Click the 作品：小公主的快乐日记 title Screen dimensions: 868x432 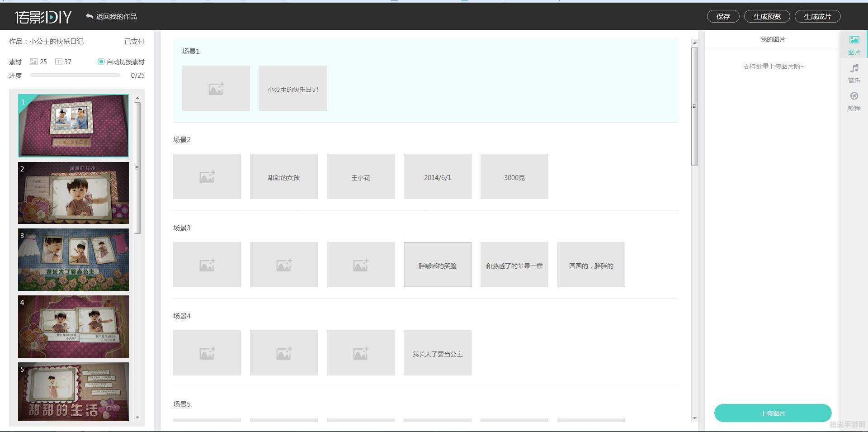click(x=46, y=41)
